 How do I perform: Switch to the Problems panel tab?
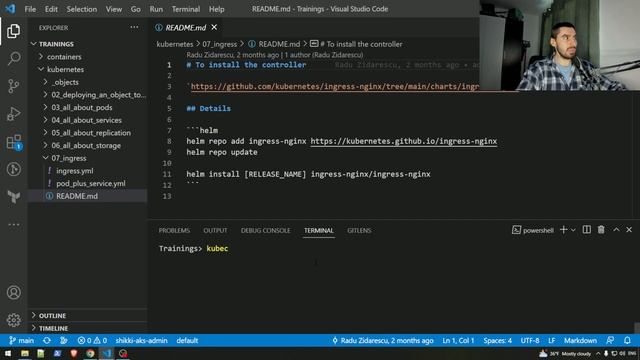point(174,230)
